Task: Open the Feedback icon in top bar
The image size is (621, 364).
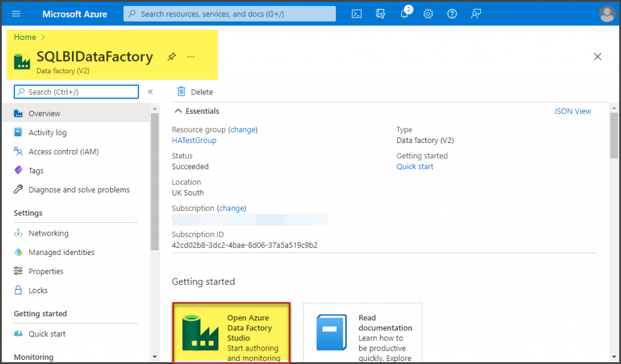Action: (475, 14)
